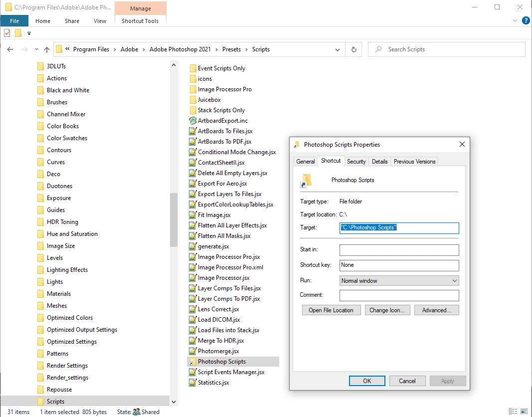Click the ArtBoards To Files.jsx script icon
The width and height of the screenshot is (532, 417).
click(x=192, y=131)
